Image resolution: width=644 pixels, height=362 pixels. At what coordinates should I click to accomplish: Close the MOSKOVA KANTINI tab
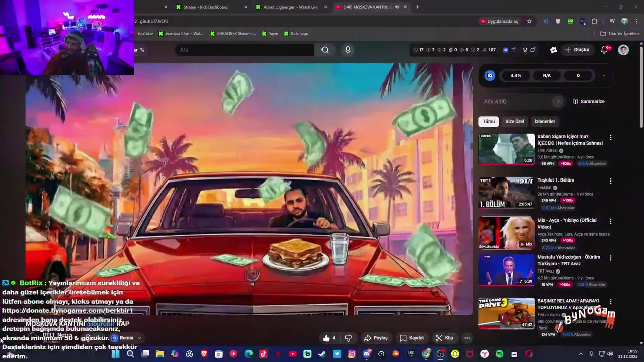coord(405,7)
